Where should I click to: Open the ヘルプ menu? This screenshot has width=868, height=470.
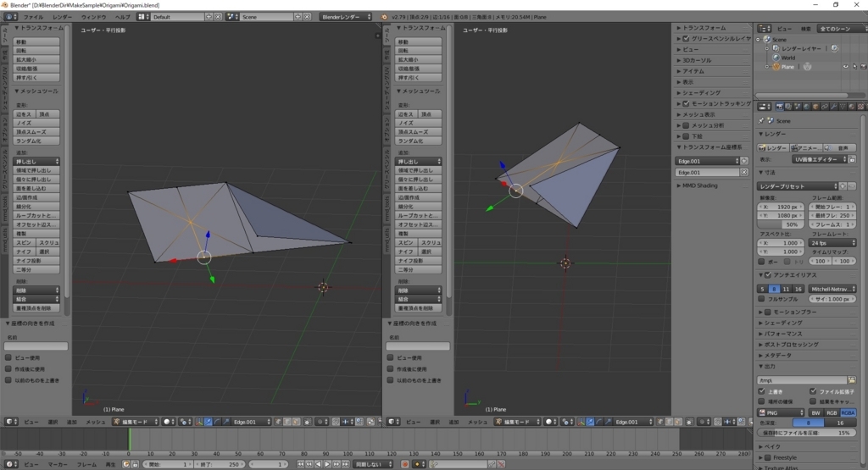[122, 17]
